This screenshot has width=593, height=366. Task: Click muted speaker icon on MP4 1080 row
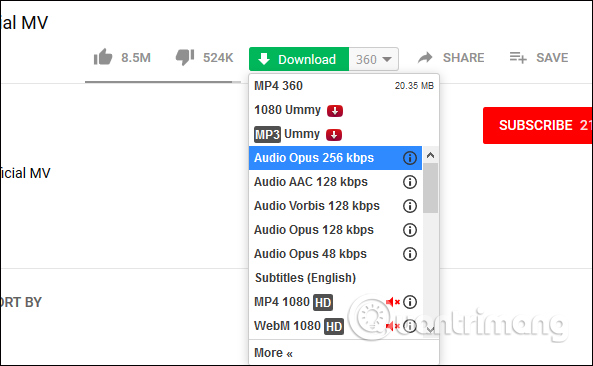(393, 302)
